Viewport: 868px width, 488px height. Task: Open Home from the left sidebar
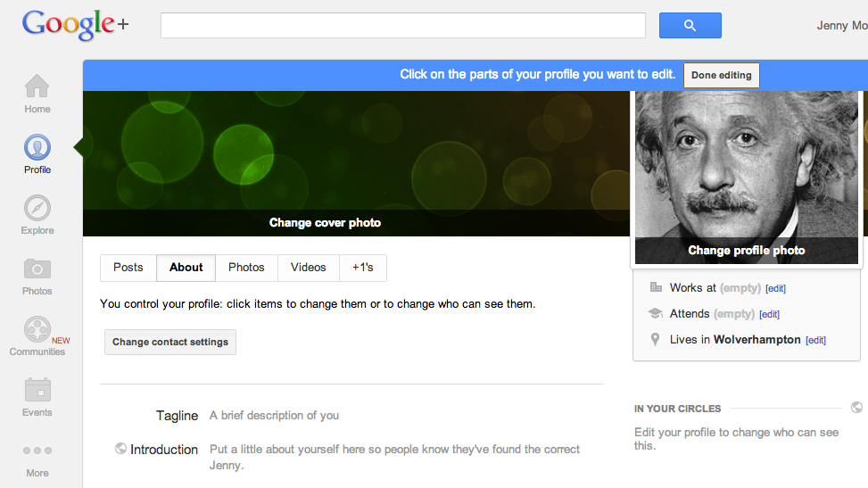[x=37, y=87]
